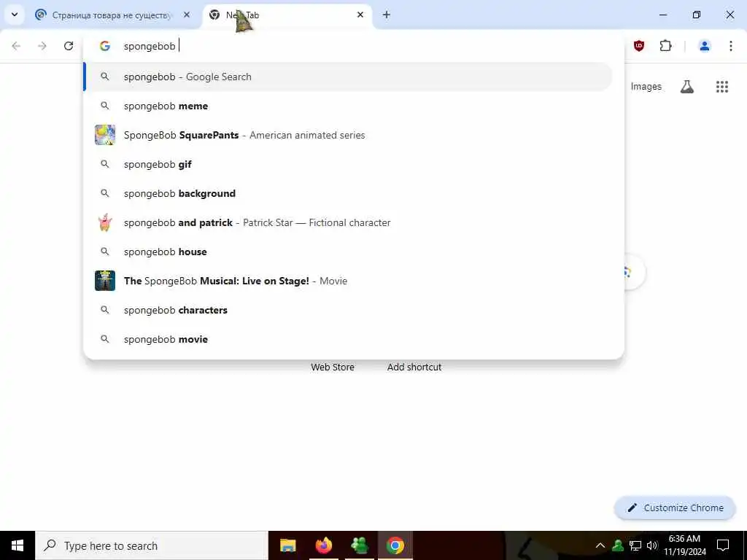Open green people app on taskbar

pyautogui.click(x=359, y=545)
